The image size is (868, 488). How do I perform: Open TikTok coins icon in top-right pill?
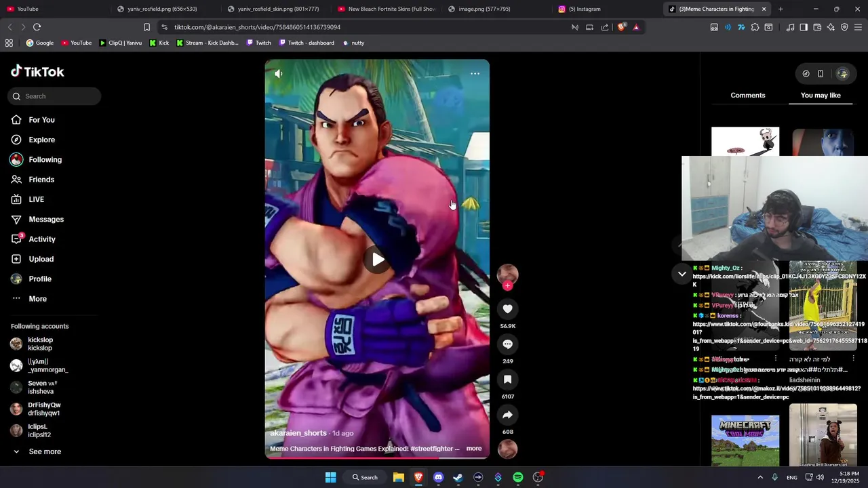pyautogui.click(x=806, y=74)
